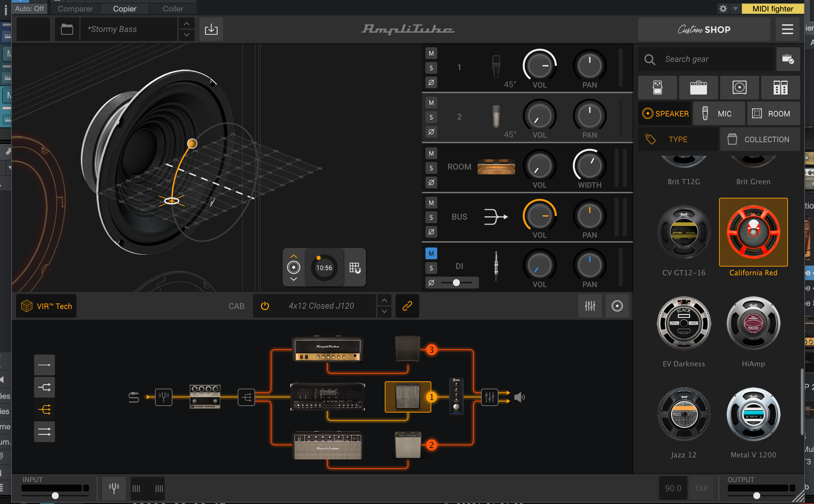Viewport: 814px width, 504px height.
Task: Click the cabinet link chain icon
Action: click(x=407, y=306)
